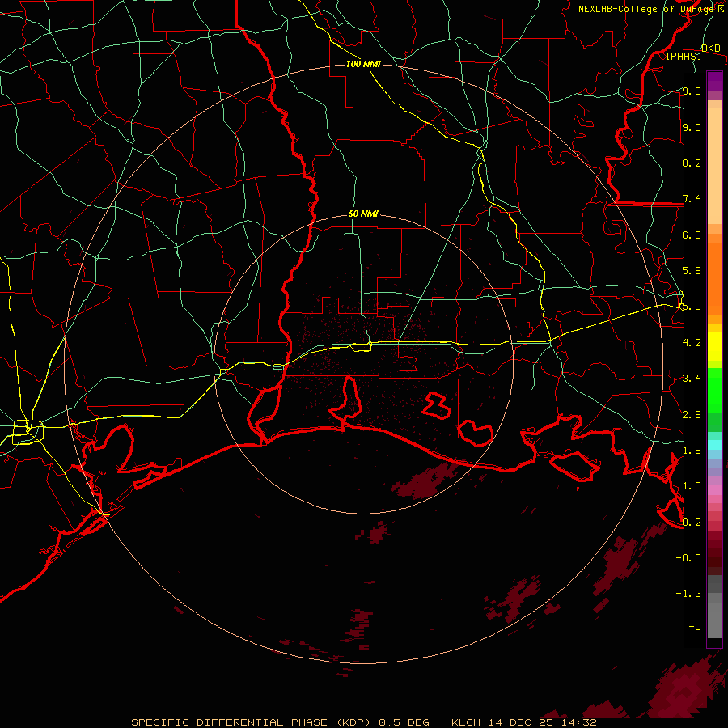Click the 2.6 value on the color scale
The height and width of the screenshot is (728, 728).
[x=692, y=414]
